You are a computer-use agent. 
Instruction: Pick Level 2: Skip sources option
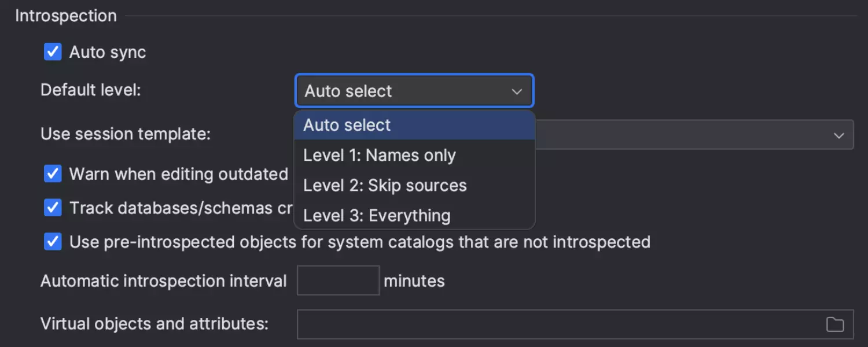385,186
